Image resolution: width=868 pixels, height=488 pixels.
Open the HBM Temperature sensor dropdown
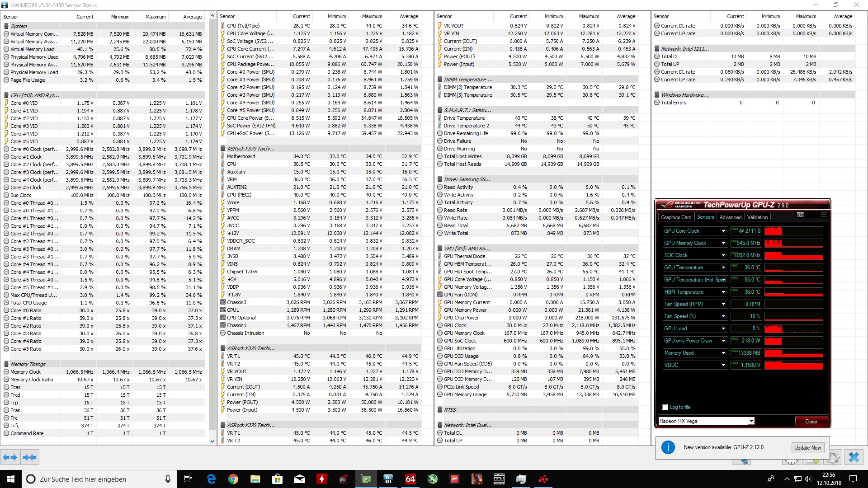coord(723,292)
